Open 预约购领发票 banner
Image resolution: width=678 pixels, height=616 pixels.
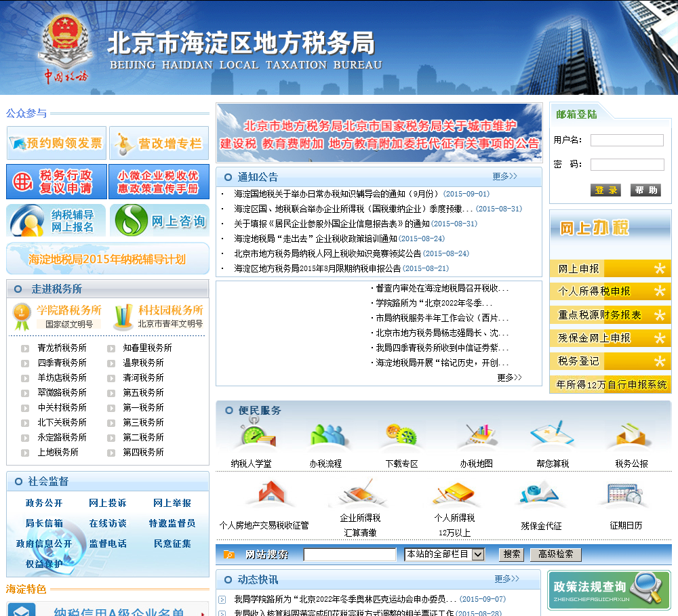(56, 143)
